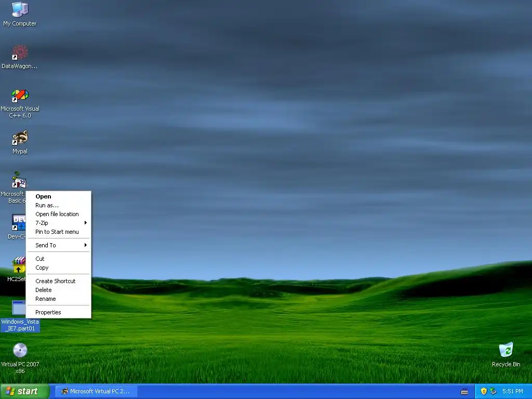
Task: Open Properties from the context menu
Action: (58, 312)
